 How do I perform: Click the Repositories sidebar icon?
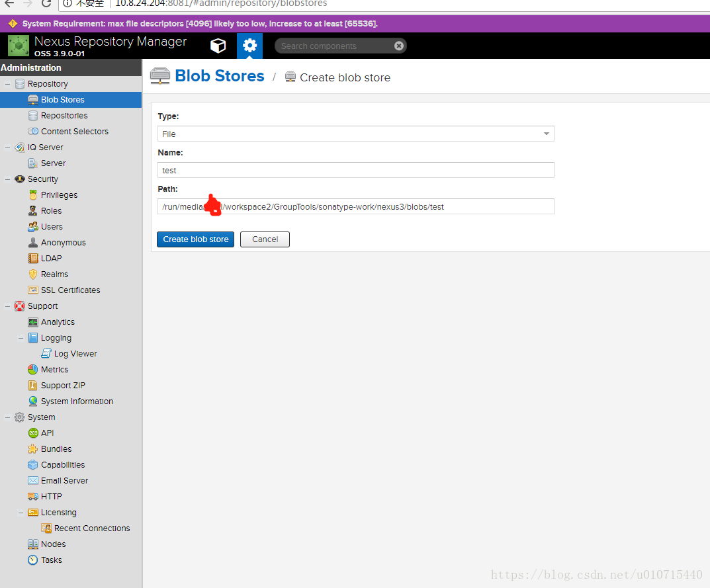(x=33, y=116)
